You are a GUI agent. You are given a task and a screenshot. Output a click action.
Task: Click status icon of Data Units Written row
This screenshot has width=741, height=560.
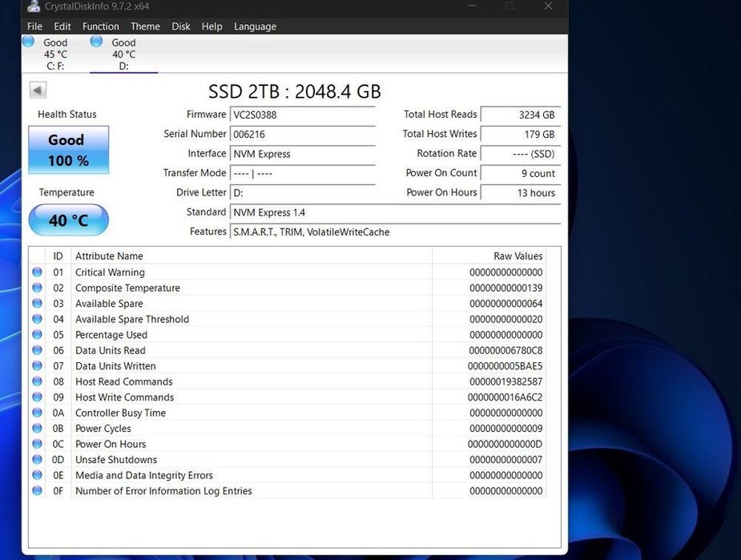click(x=37, y=366)
